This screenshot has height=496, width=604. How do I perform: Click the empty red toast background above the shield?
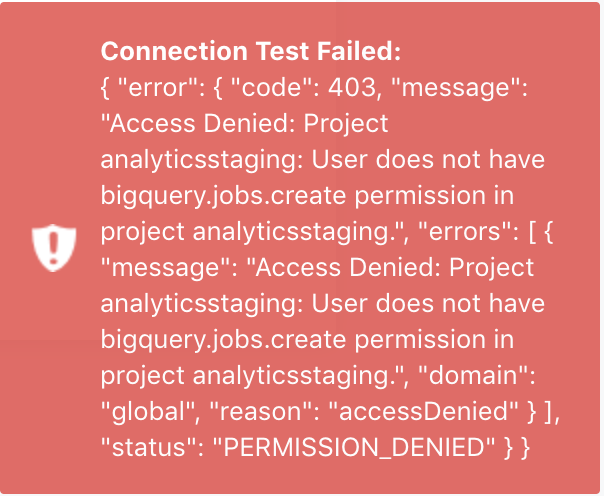coord(54,116)
